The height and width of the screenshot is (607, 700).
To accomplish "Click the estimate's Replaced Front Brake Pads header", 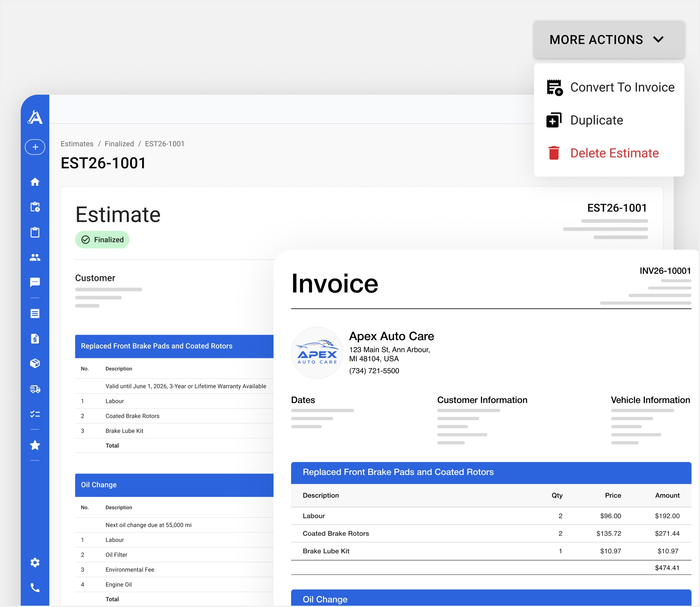I will click(174, 346).
